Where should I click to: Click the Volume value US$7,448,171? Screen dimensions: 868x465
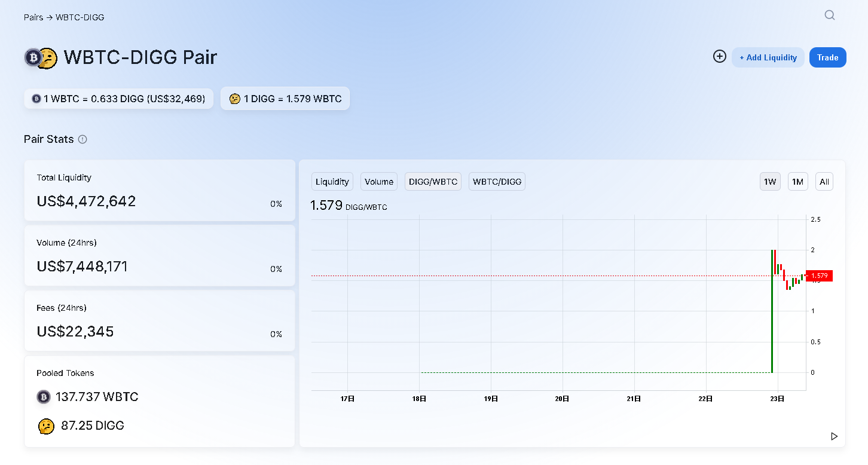82,267
